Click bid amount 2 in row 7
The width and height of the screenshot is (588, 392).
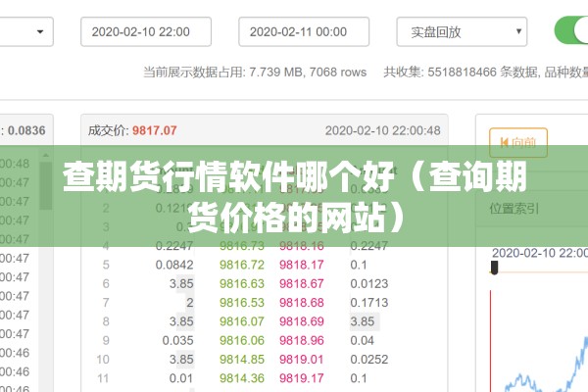tap(190, 303)
